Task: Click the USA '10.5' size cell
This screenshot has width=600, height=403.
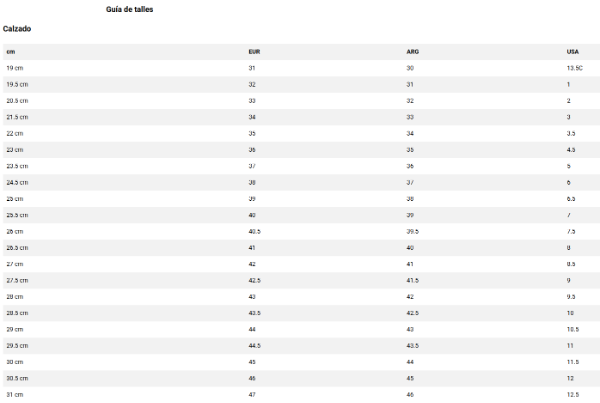Action: pyautogui.click(x=573, y=329)
